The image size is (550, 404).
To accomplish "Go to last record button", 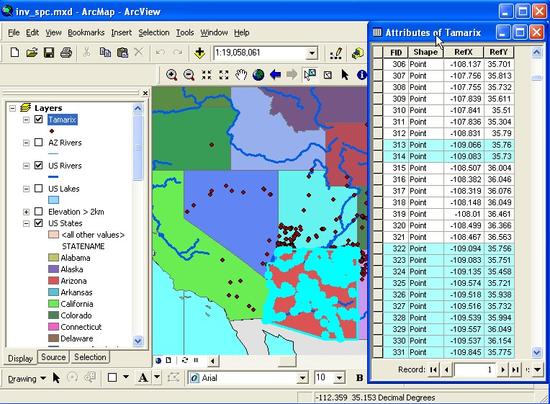I will (515, 370).
